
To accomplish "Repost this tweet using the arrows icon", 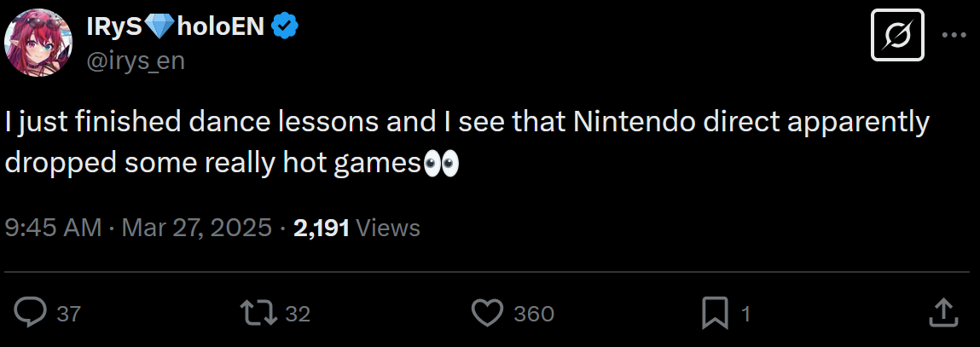I will coord(260,313).
